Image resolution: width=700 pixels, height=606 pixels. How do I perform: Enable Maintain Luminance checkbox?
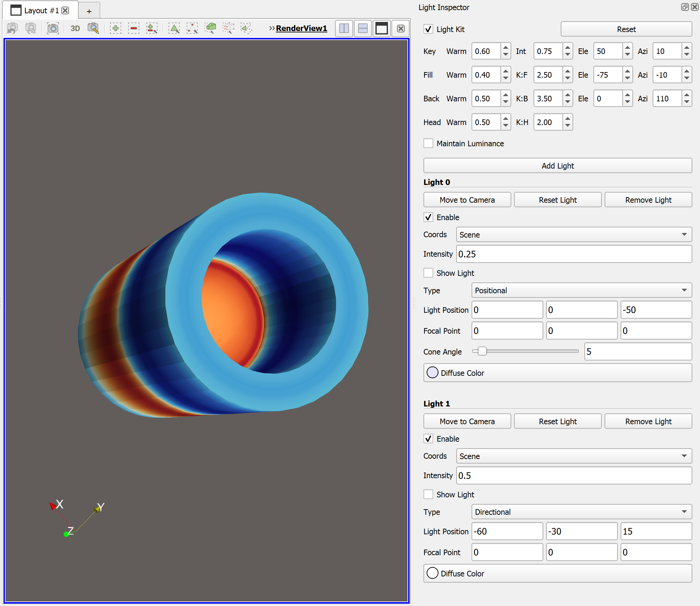(x=428, y=143)
